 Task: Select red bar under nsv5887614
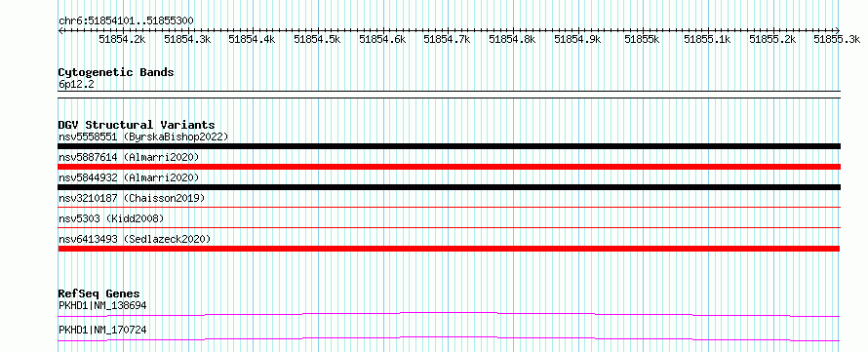point(449,167)
